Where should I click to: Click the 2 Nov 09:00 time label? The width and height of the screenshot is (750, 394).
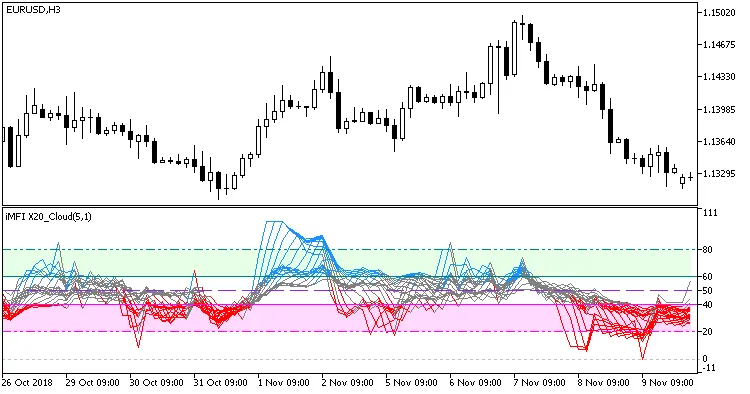[348, 383]
